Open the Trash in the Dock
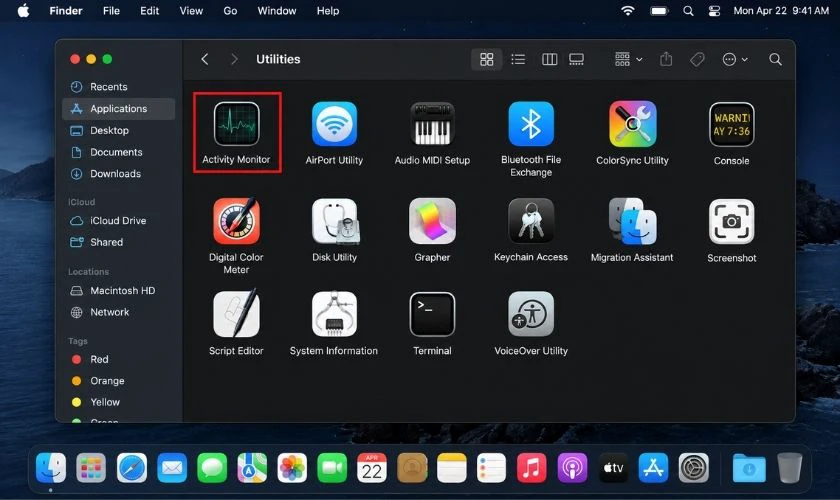This screenshot has width=840, height=500. click(x=790, y=468)
